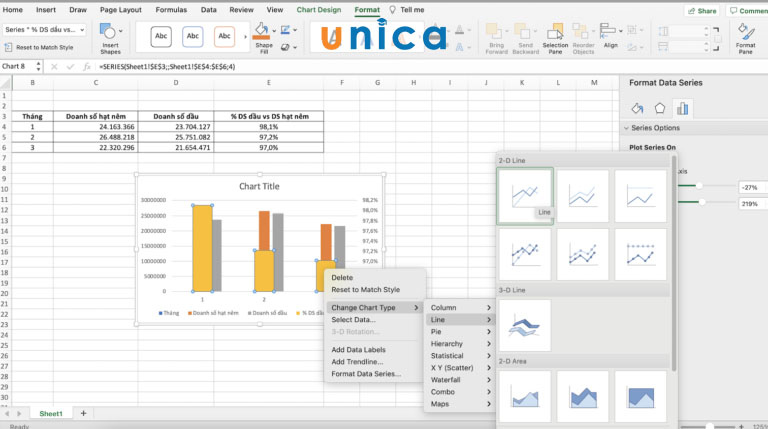This screenshot has height=429, width=768.
Task: Select the first 2-D Line chart thumbnail
Action: [x=525, y=195]
